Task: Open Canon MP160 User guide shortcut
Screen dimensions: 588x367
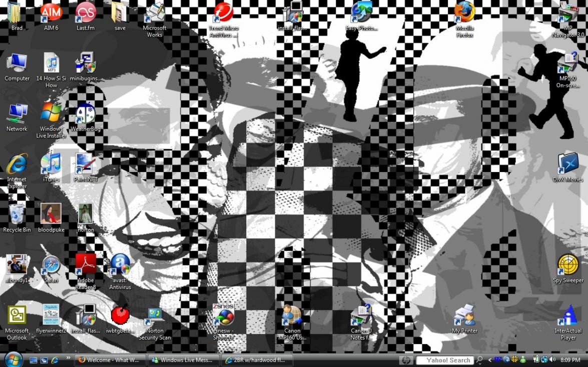Action: [293, 323]
